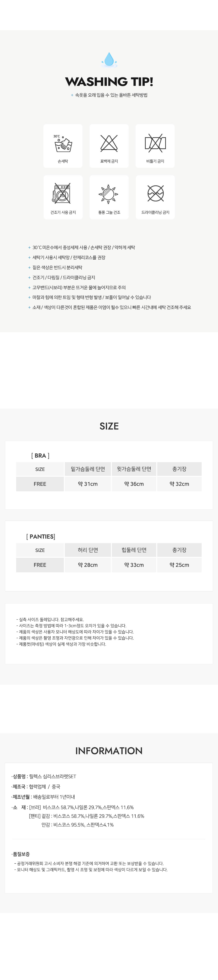Select the [ BRA ] table label
The width and height of the screenshot is (218, 980).
pos(40,455)
